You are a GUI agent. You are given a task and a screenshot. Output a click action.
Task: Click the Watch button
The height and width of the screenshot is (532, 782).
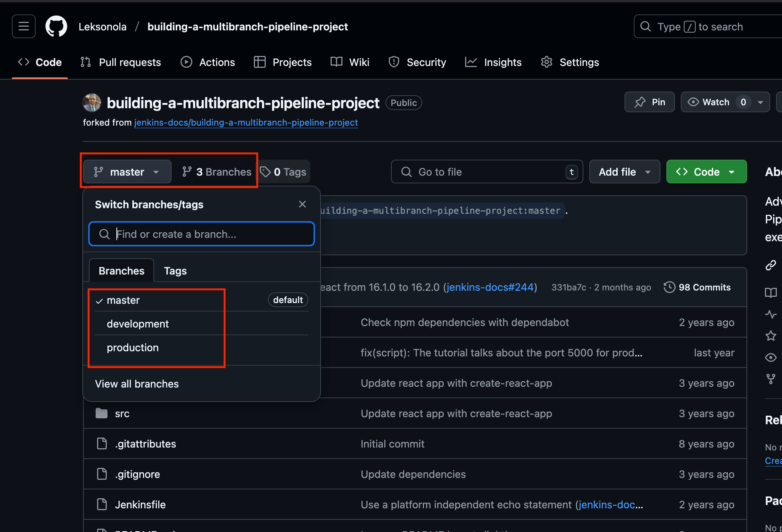pyautogui.click(x=715, y=102)
